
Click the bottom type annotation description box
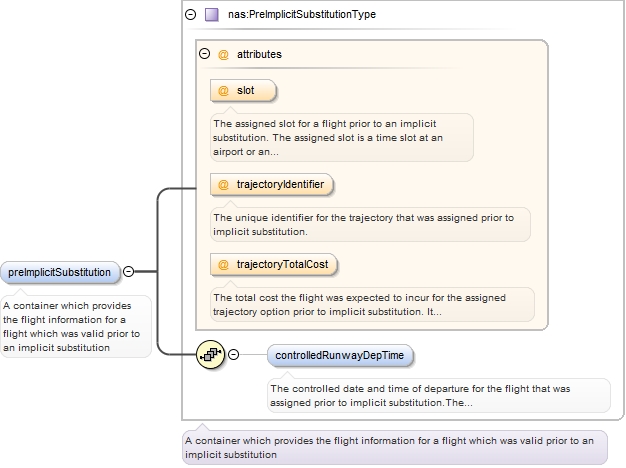tap(394, 448)
